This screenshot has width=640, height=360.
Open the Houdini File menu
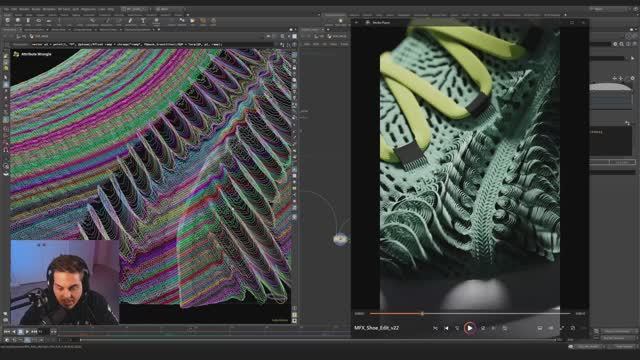(6, 9)
